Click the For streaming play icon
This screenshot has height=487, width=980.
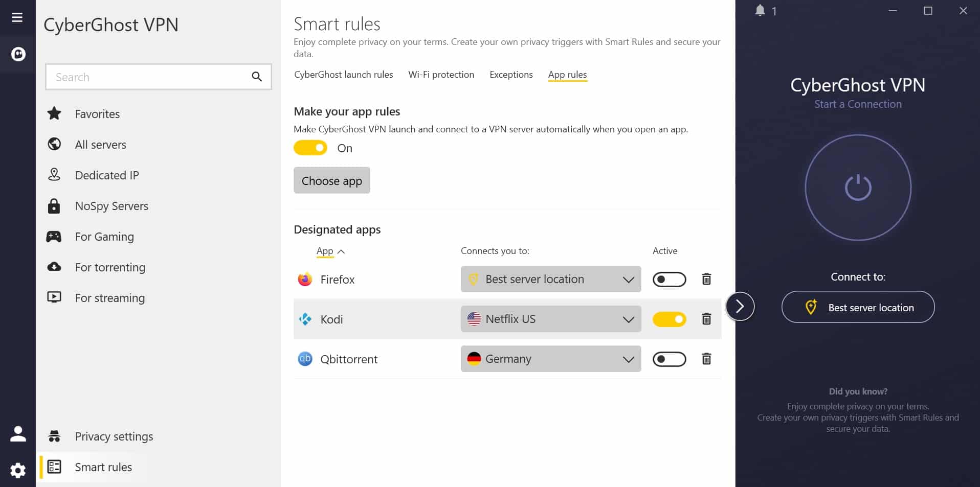click(54, 297)
